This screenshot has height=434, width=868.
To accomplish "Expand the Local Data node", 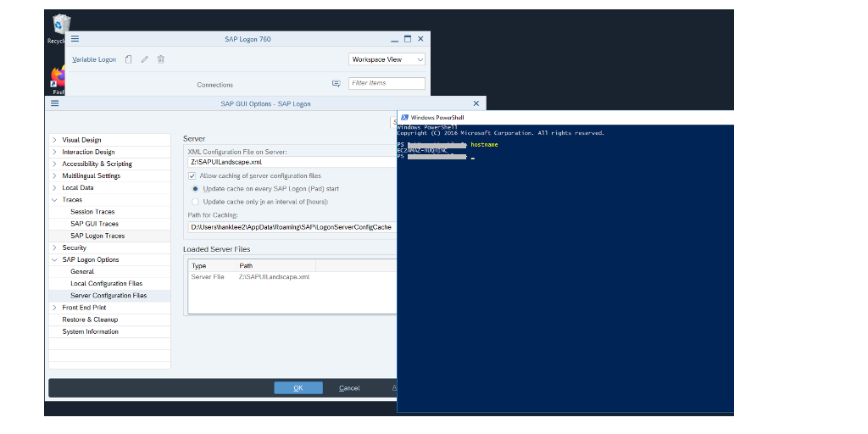I will click(x=54, y=187).
